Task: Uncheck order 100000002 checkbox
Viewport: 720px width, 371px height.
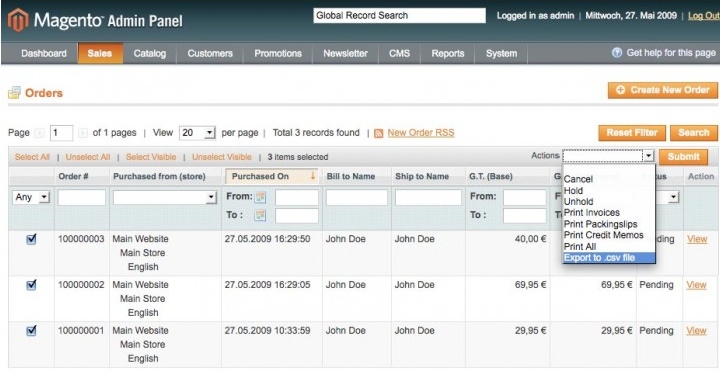Action: [31, 285]
